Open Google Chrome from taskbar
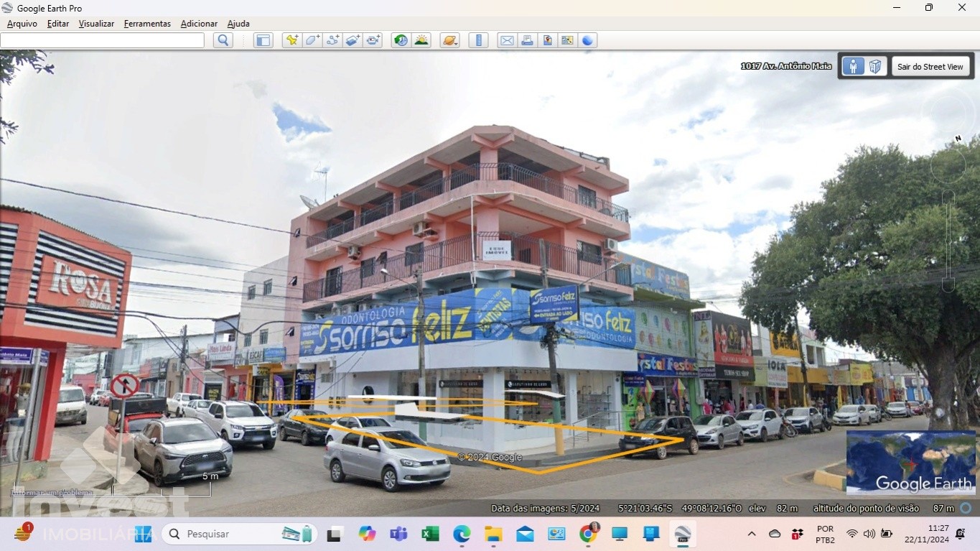The width and height of the screenshot is (980, 551). tap(588, 534)
